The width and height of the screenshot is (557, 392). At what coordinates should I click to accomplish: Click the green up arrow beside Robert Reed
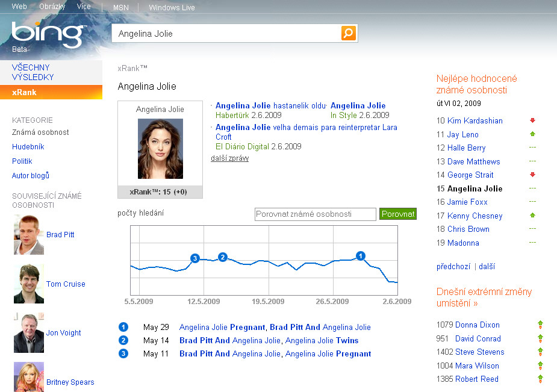tap(540, 379)
